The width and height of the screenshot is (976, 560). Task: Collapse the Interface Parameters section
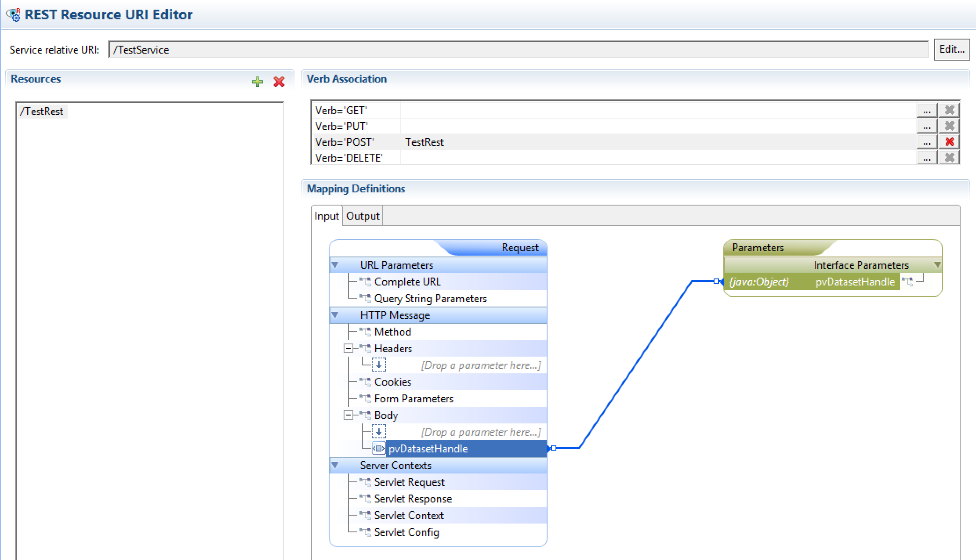click(937, 265)
